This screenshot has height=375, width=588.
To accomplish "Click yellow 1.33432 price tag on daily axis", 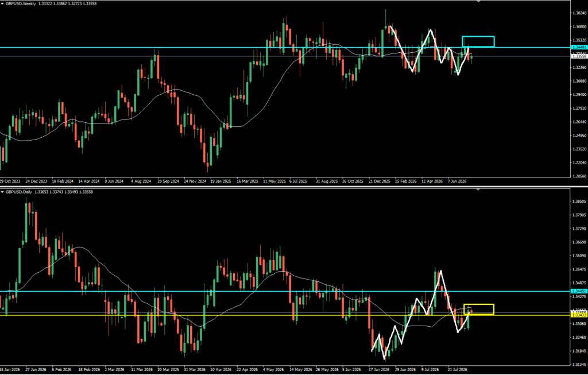I will point(579,315).
